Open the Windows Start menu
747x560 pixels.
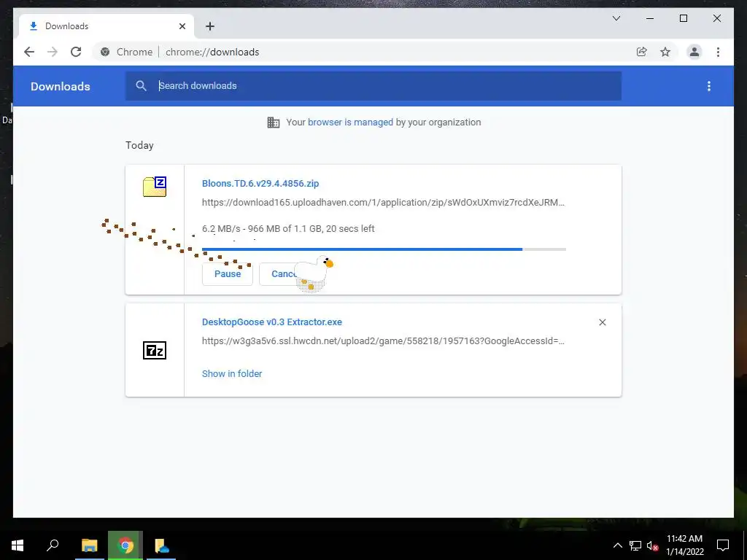coord(18,545)
